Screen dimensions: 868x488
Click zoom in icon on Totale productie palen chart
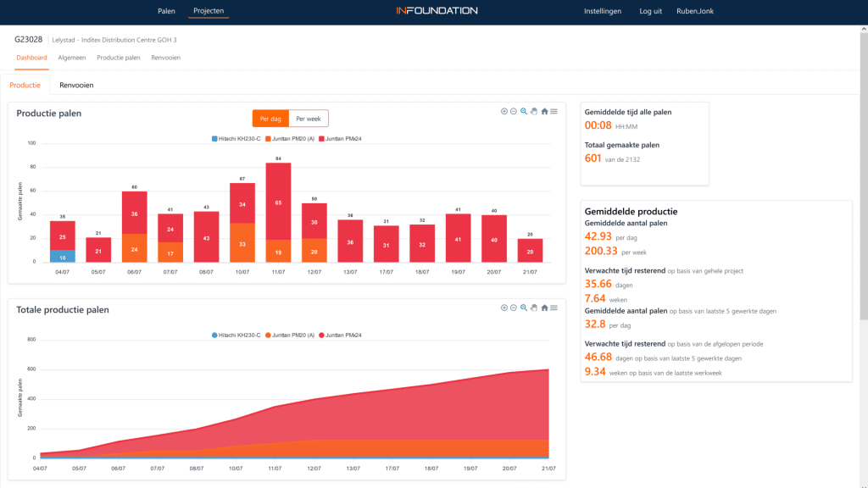pos(504,308)
